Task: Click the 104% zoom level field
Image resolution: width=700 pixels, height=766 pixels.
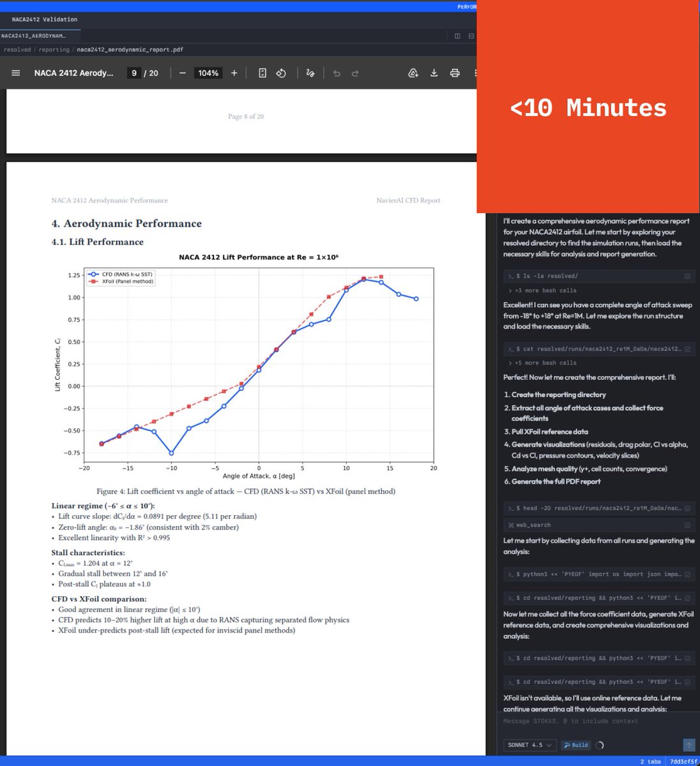Action: pos(208,73)
